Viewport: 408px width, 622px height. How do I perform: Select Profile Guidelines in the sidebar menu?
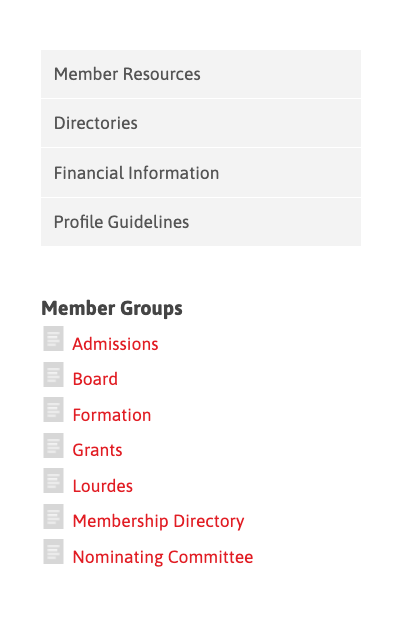pyautogui.click(x=201, y=222)
